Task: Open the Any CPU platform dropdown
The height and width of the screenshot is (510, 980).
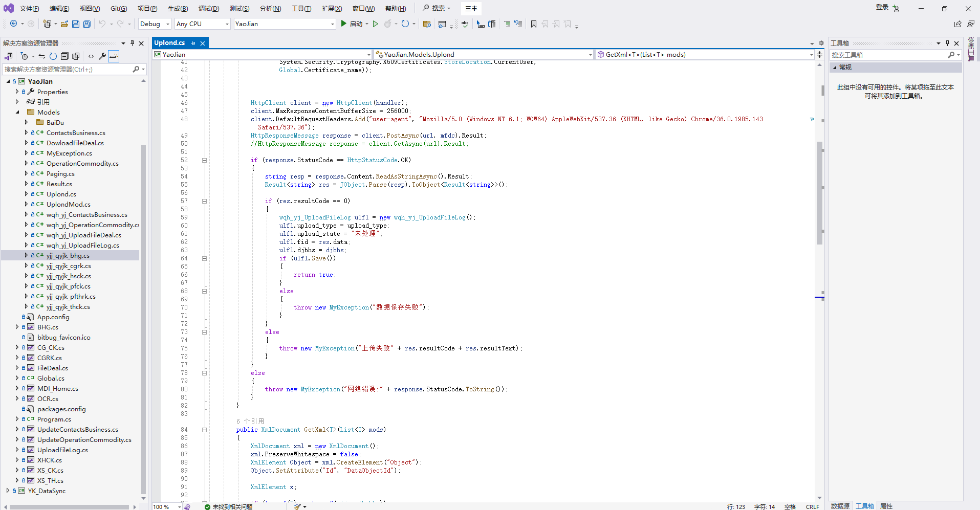Action: (x=202, y=24)
